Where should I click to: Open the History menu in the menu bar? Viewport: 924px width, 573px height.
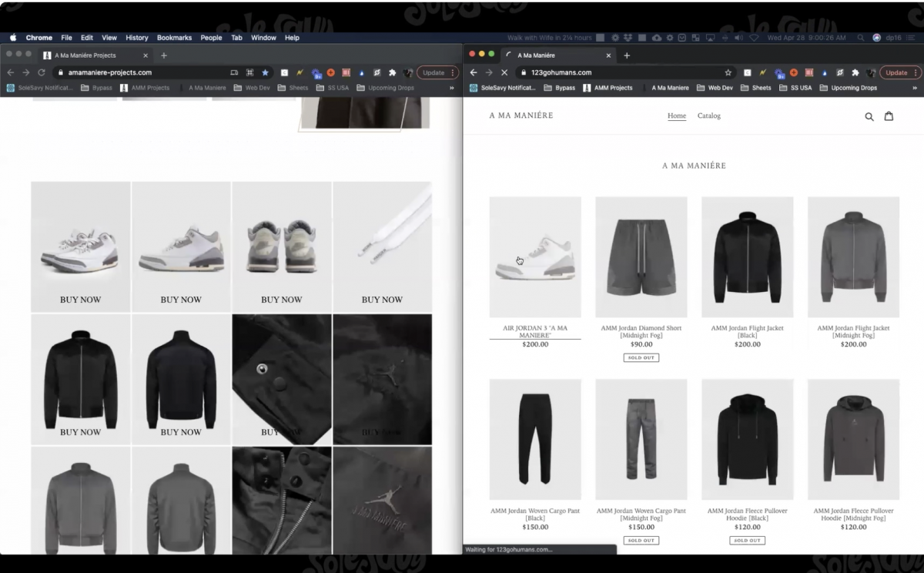click(136, 38)
